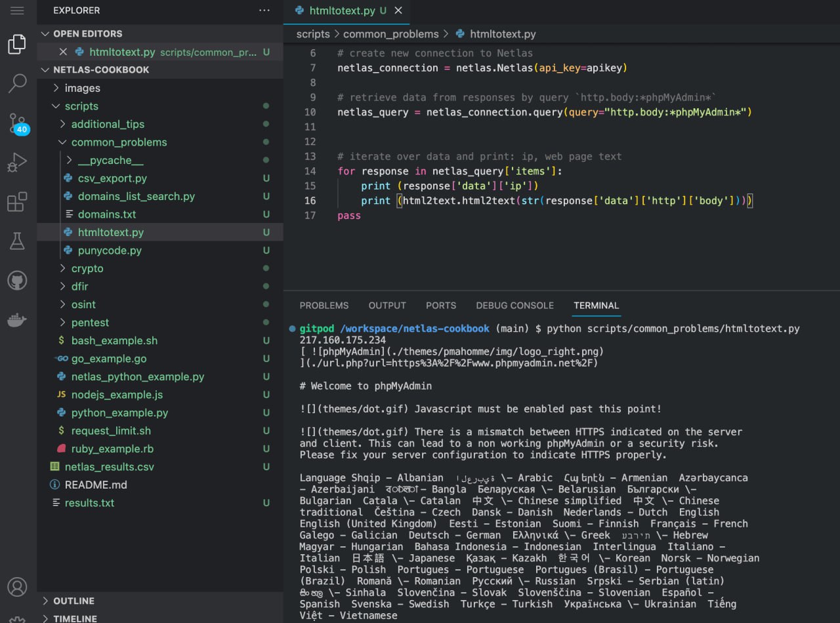Open the Extensions view
Screen dimensions: 840x623
[x=17, y=201]
